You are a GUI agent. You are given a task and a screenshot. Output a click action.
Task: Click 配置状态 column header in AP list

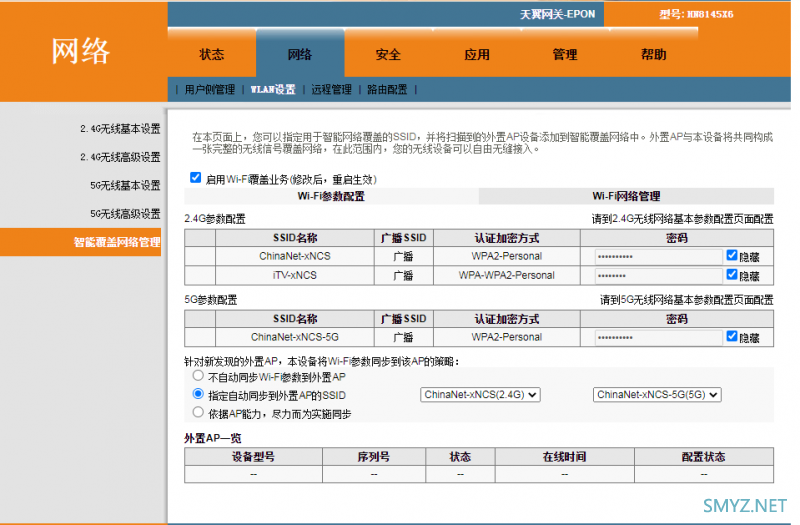point(704,457)
